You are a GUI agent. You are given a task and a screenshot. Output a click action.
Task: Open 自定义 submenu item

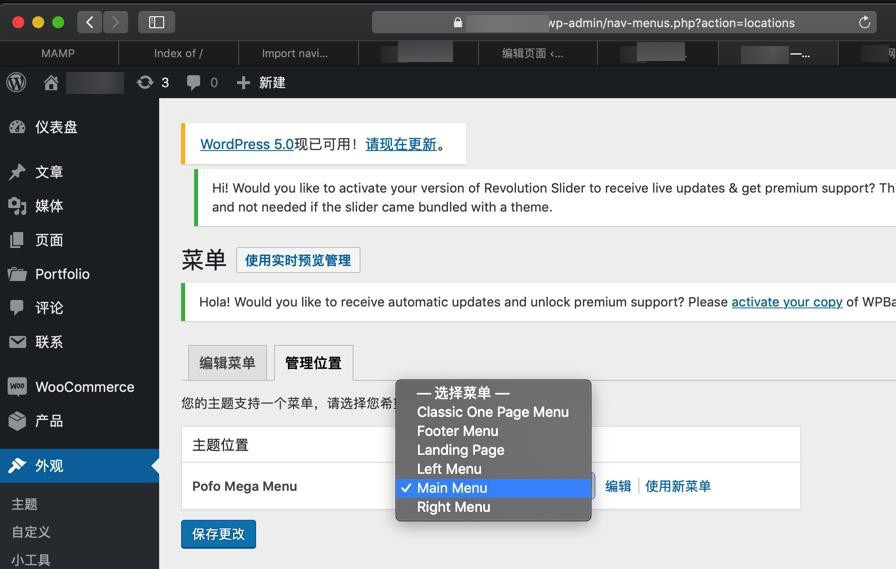tap(31, 532)
